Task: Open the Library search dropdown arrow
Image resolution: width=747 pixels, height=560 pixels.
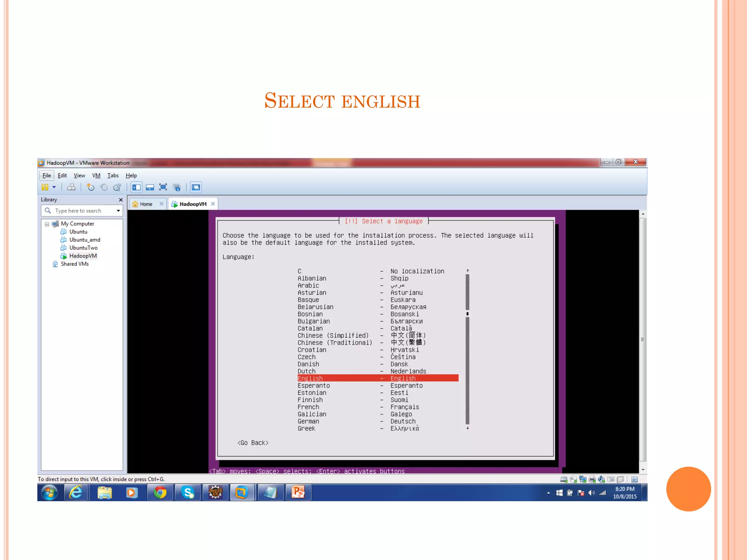Action: (x=118, y=211)
